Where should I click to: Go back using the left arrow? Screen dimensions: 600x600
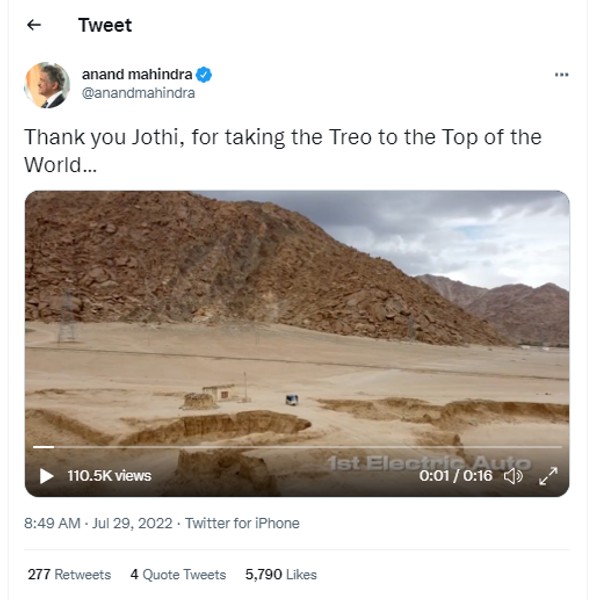pyautogui.click(x=34, y=25)
